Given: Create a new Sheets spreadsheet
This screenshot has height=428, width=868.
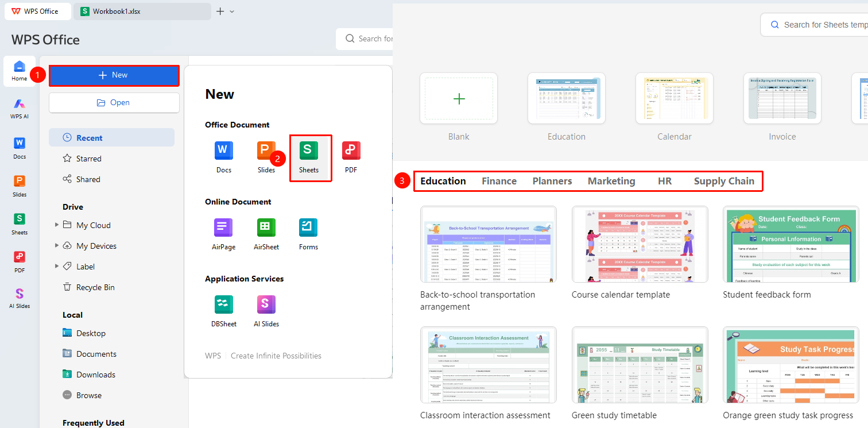Looking at the screenshot, I should (x=309, y=157).
